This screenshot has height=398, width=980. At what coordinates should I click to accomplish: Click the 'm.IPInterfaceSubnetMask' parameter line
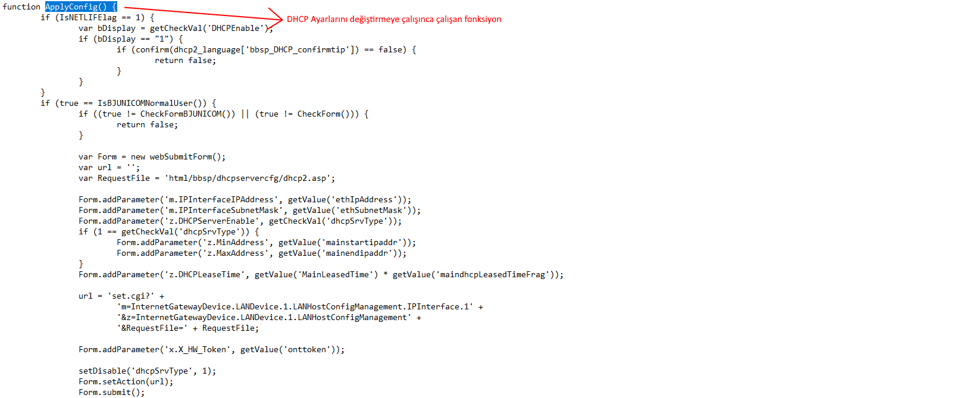click(x=249, y=210)
